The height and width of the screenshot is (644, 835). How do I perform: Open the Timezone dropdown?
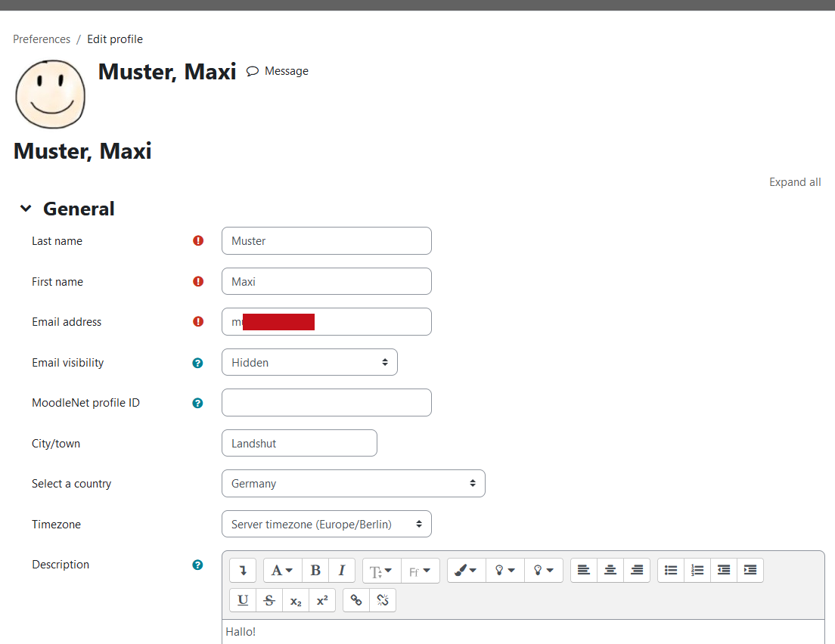[x=326, y=525]
